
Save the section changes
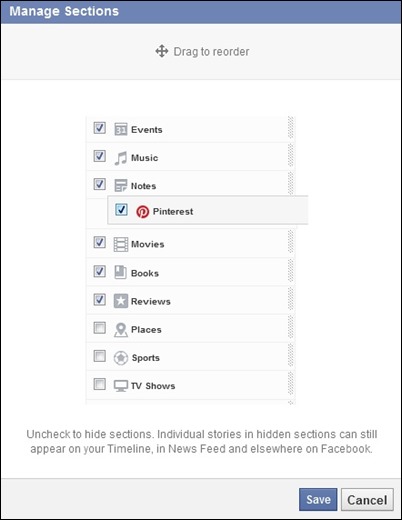318,499
